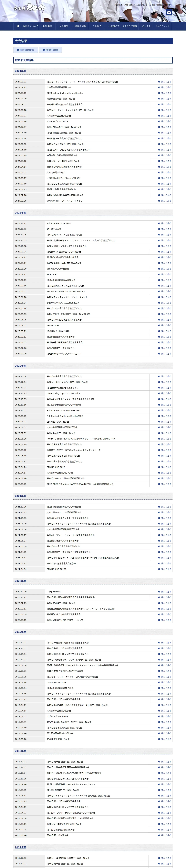Click 詳しく見る for 「絆」KIZUNA 2020.12.20
Image resolution: width=186 pixels, height=868 pixels.
tap(165, 592)
